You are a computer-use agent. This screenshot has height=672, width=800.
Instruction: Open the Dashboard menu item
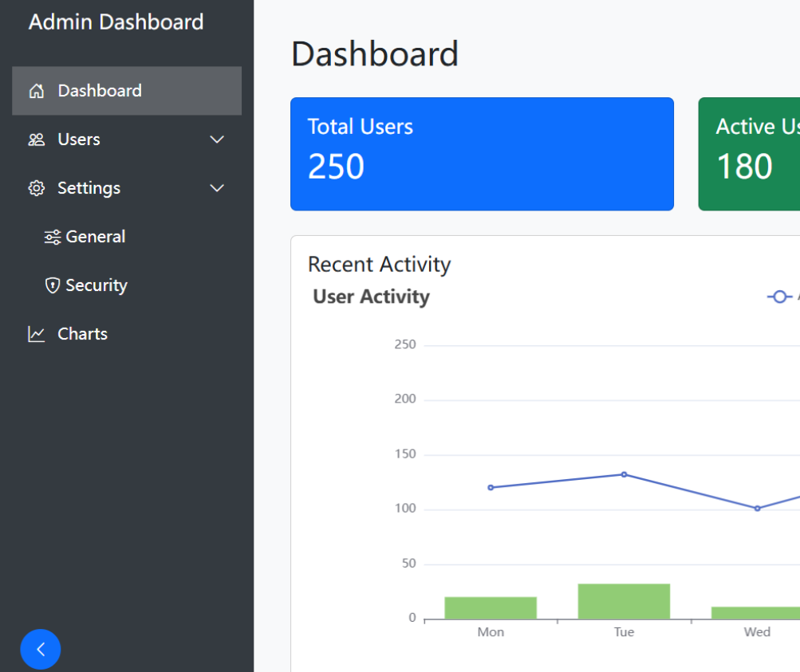pos(127,91)
